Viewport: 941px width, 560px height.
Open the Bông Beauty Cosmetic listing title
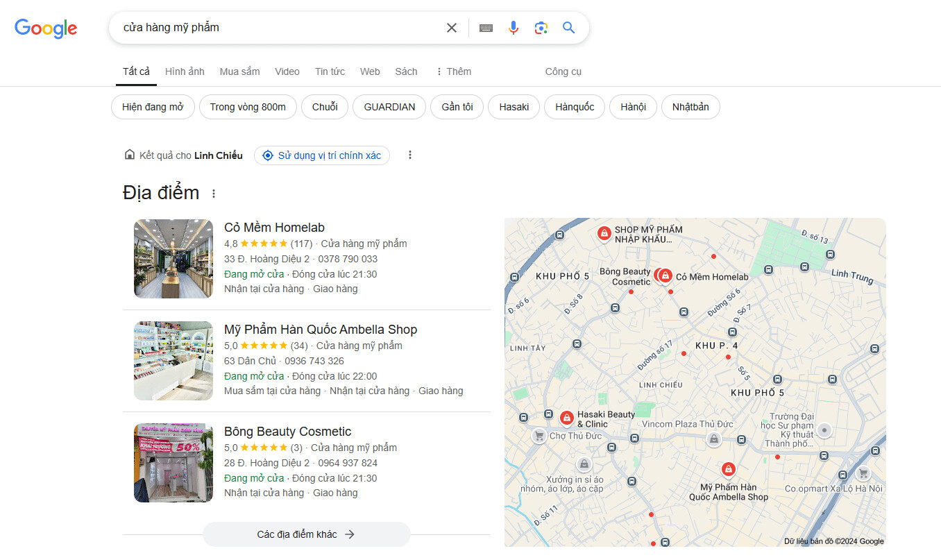click(x=287, y=432)
